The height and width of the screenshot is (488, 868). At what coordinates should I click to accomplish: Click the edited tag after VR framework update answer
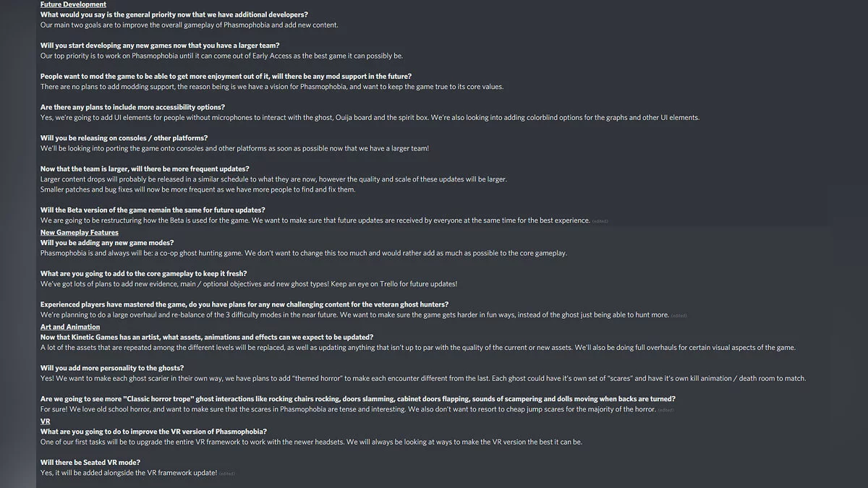click(x=226, y=474)
